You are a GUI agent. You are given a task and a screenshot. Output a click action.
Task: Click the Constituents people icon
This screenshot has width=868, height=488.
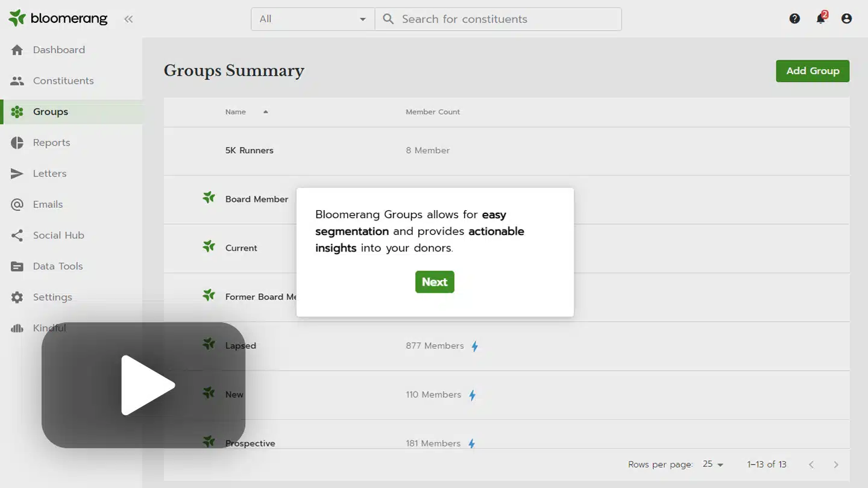[x=17, y=81]
